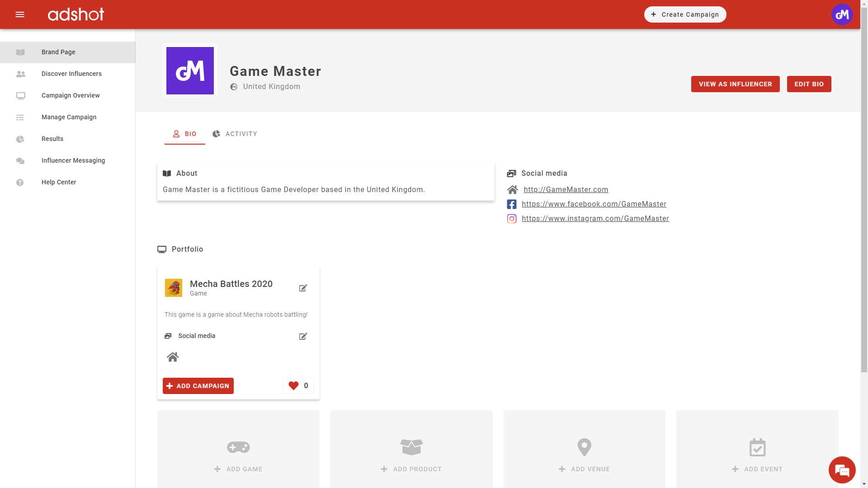Edit the portfolio card's Social media section

(x=303, y=336)
